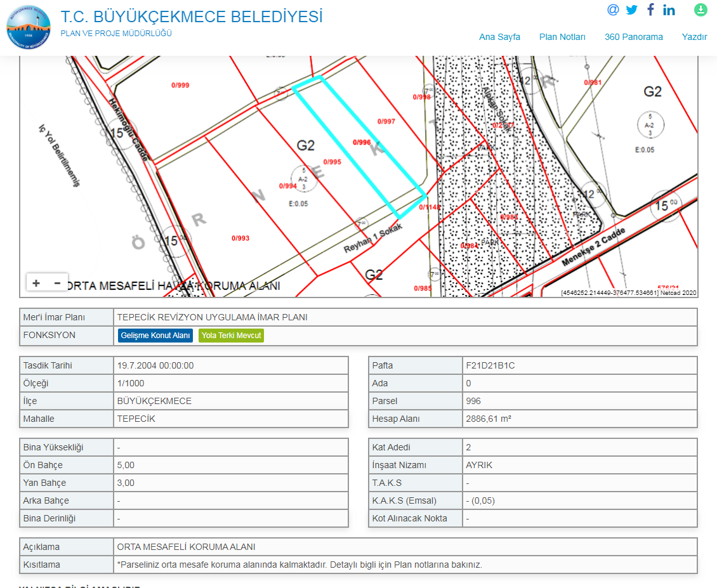
Task: Open the Ana Sayfa menu item
Action: 499,37
